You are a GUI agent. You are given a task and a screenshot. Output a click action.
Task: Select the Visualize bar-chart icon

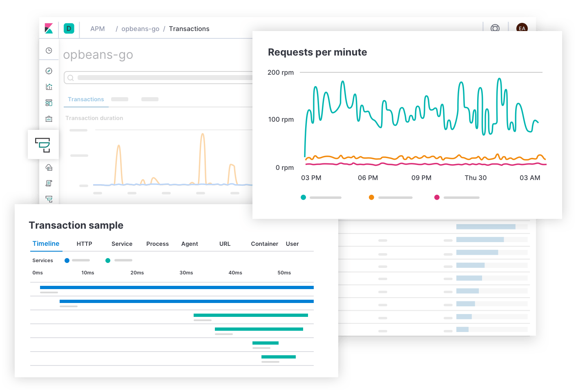[49, 87]
